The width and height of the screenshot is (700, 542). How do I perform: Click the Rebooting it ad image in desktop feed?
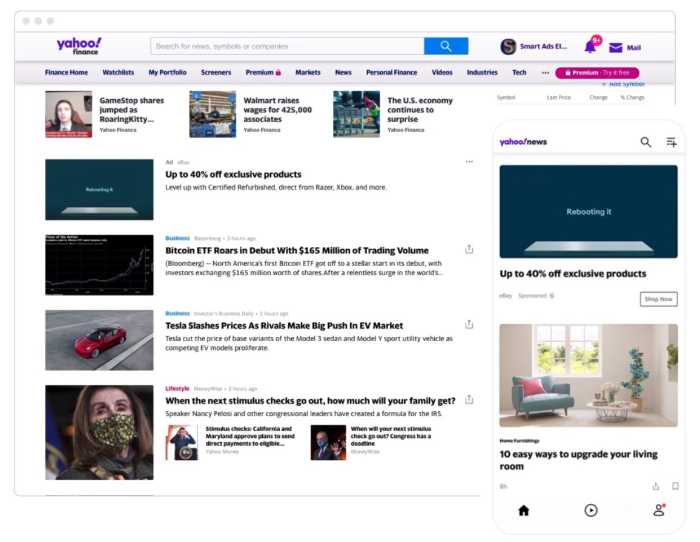[x=99, y=190]
